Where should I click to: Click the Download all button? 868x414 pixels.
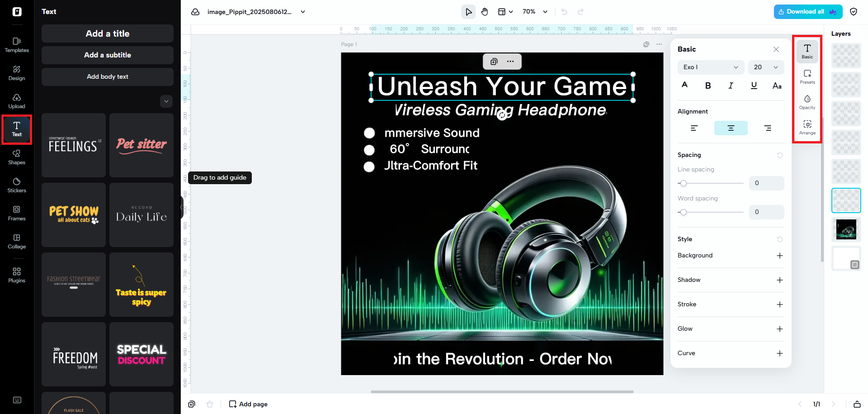coord(808,12)
